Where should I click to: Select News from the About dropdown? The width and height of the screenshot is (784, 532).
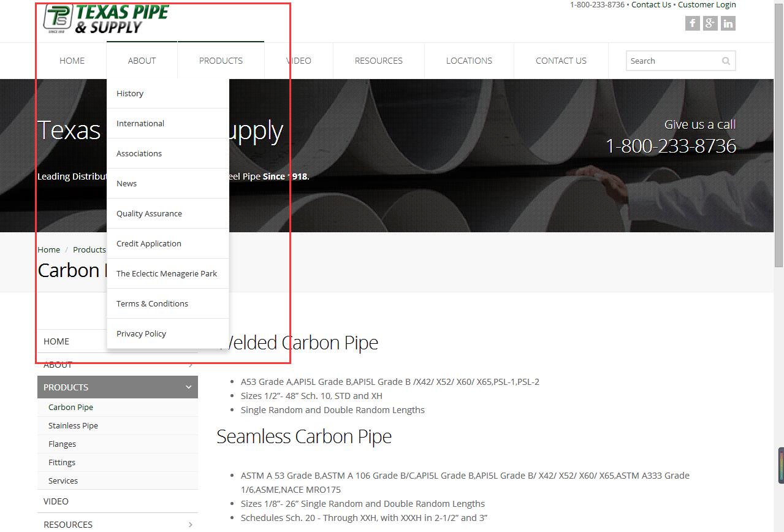pyautogui.click(x=168, y=183)
